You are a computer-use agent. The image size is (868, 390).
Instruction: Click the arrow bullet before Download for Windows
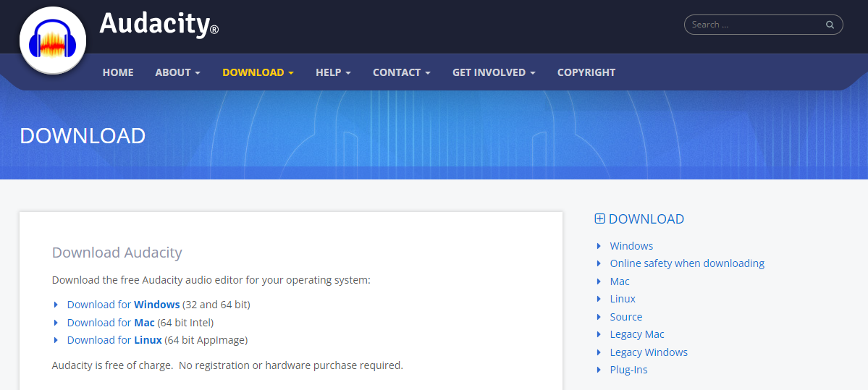click(56, 304)
